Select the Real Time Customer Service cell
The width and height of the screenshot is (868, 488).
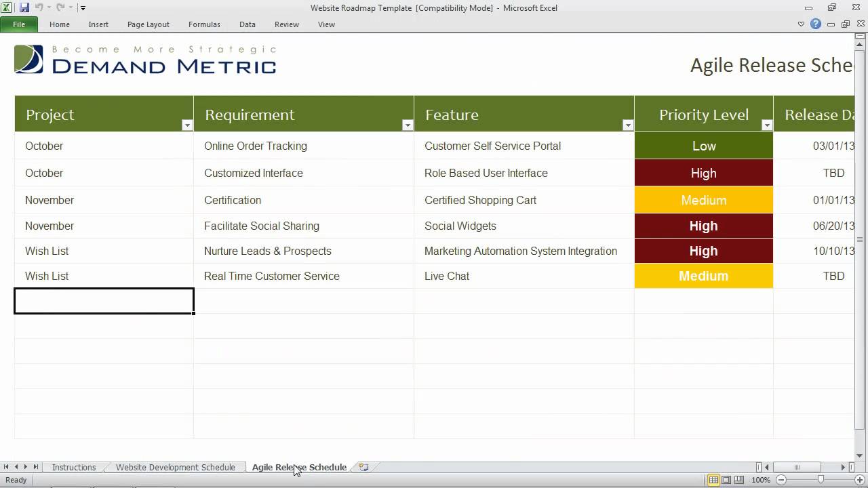(304, 276)
